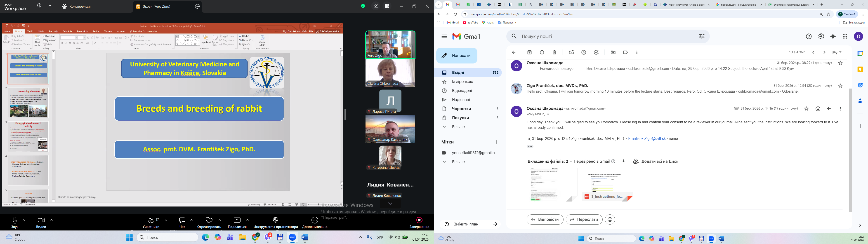Download all attachments icon

point(623,162)
